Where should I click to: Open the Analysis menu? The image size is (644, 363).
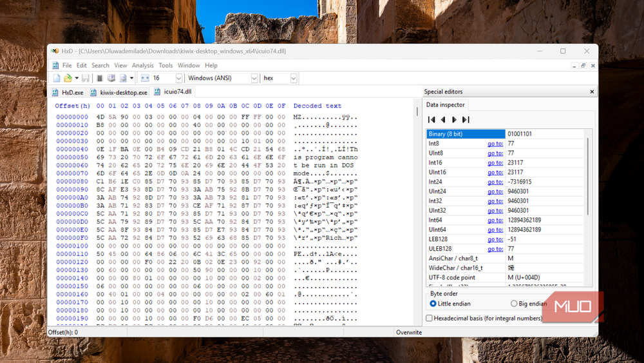point(142,65)
